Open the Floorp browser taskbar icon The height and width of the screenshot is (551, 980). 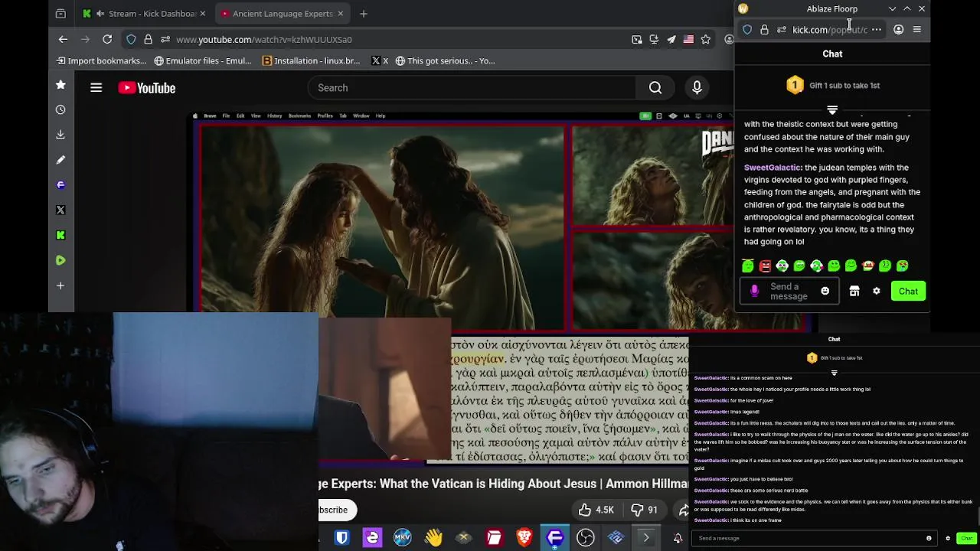coord(555,538)
